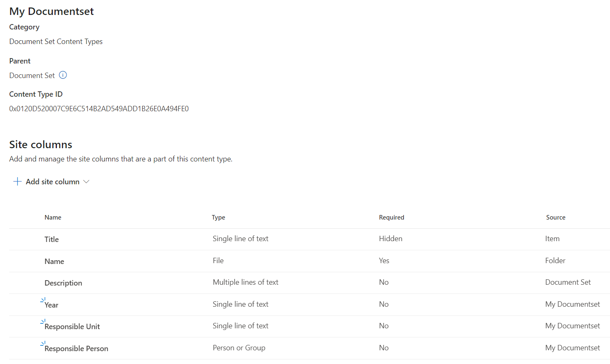The height and width of the screenshot is (364, 610).
Task: Open the Description site column
Action: pyautogui.click(x=63, y=283)
